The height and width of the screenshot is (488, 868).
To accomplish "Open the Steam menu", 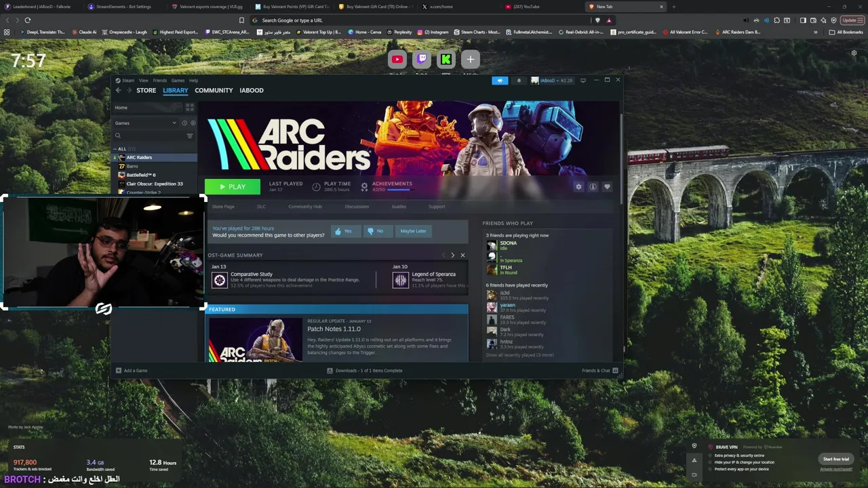I will click(125, 81).
